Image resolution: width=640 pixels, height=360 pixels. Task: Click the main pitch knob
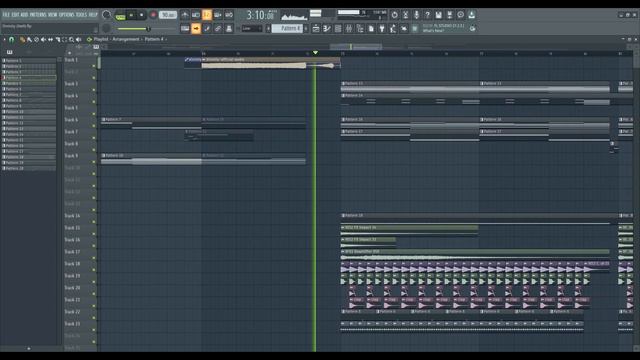[x=106, y=29]
